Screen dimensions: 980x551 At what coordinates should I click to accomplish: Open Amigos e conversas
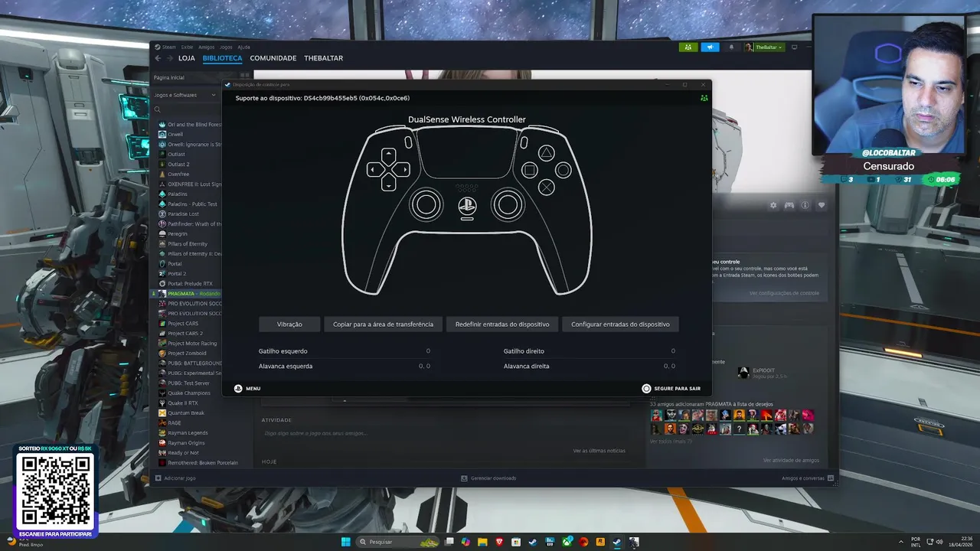coord(807,478)
